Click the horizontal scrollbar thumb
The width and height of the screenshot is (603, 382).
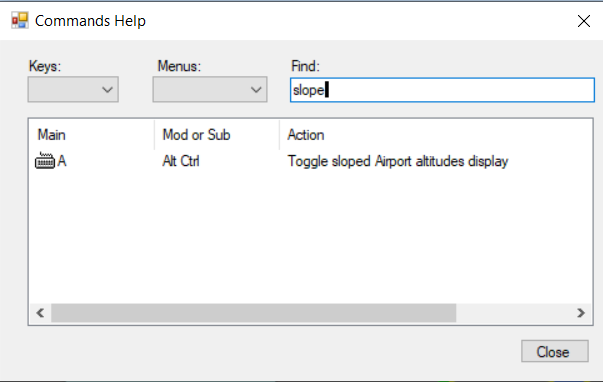253,313
